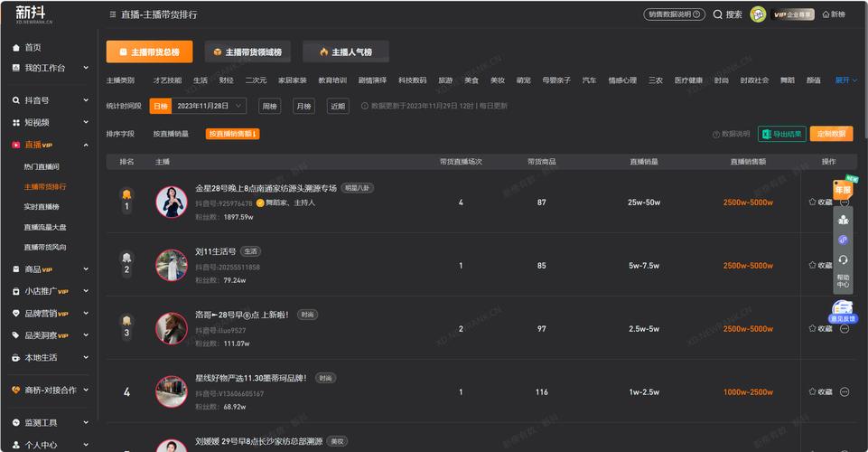Expand the 商品 sidebar menu
Screen dimensions: 868x452
point(86,269)
